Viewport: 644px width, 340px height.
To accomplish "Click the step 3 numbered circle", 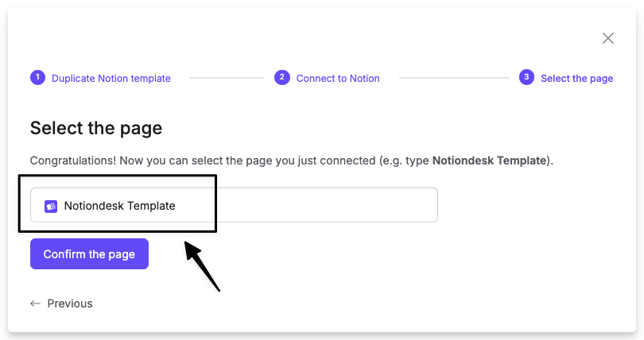I will pyautogui.click(x=526, y=77).
